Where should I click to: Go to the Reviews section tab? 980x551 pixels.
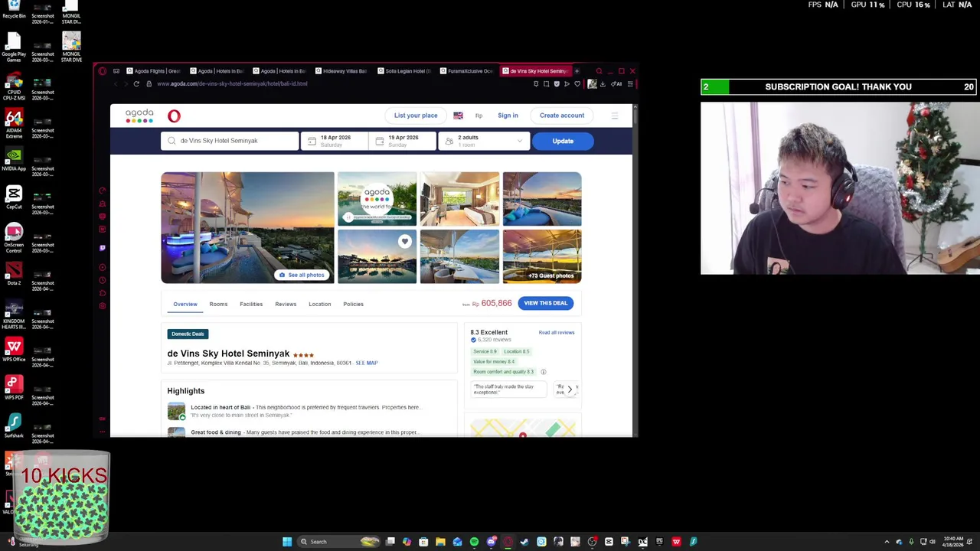coord(286,304)
